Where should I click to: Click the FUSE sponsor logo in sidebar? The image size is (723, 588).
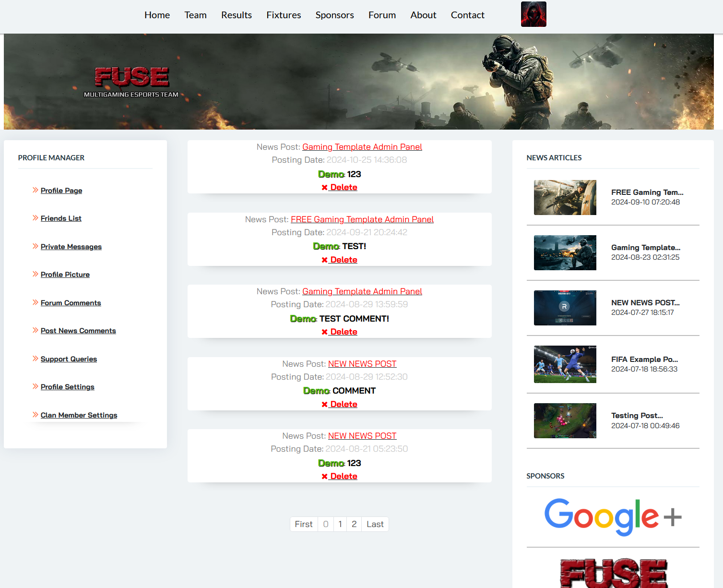[613, 573]
